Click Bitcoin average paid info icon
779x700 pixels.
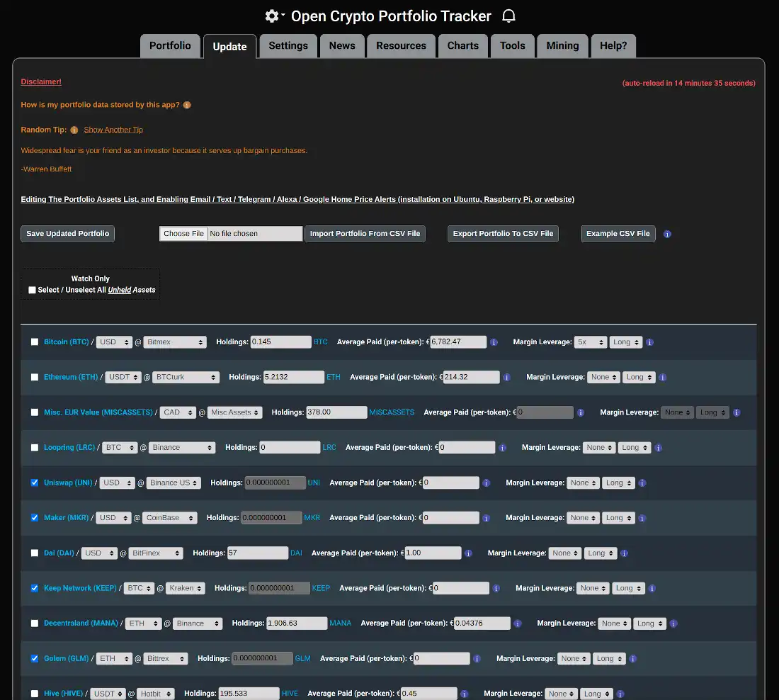click(x=494, y=342)
